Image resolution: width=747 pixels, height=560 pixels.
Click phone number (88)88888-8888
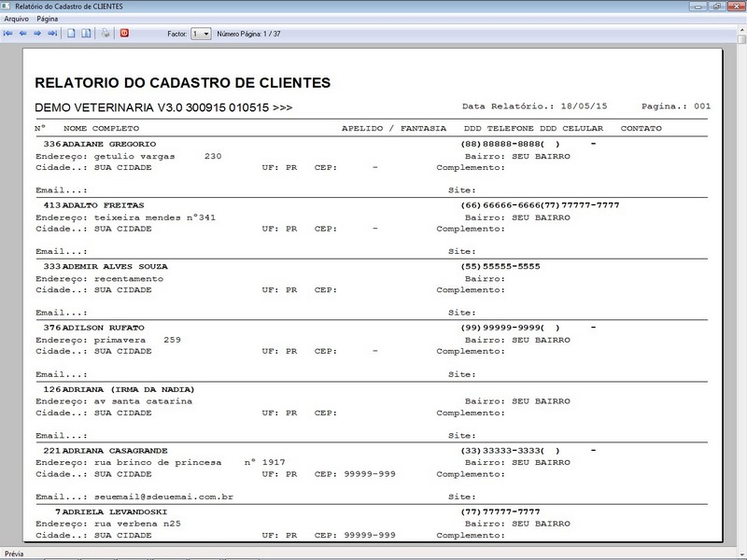point(500,144)
